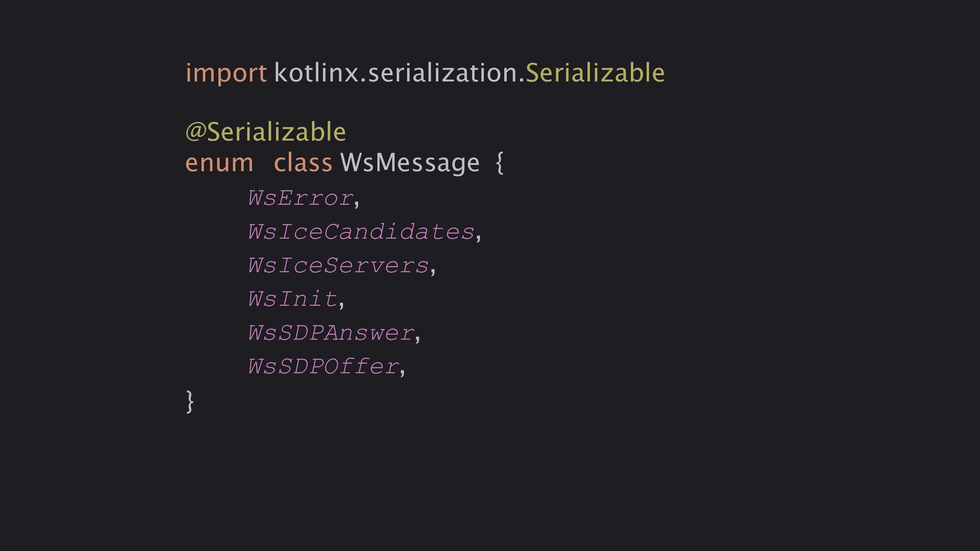980x551 pixels.
Task: Click the enum keyword
Action: (x=219, y=163)
